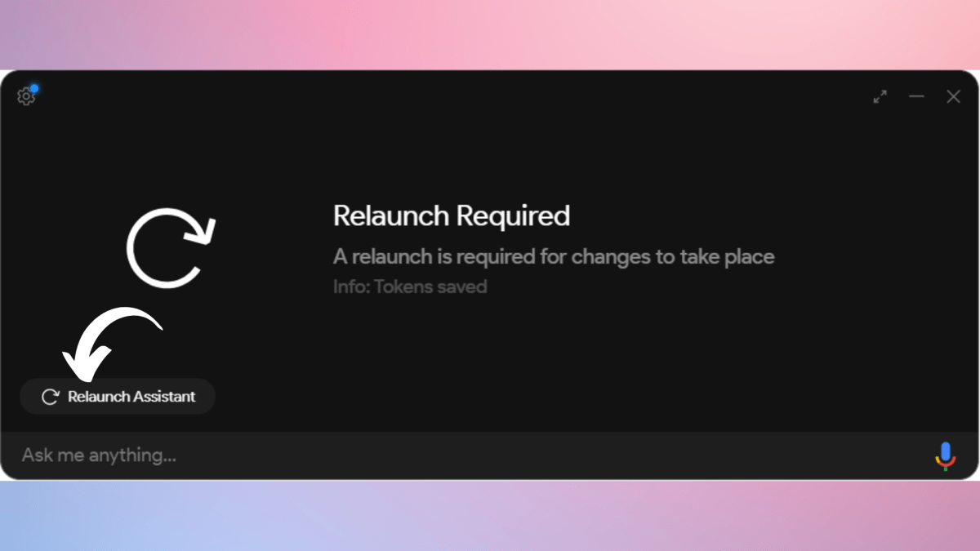This screenshot has width=980, height=551.
Task: Click the small refresh icon inside Relaunch button
Action: pos(51,397)
